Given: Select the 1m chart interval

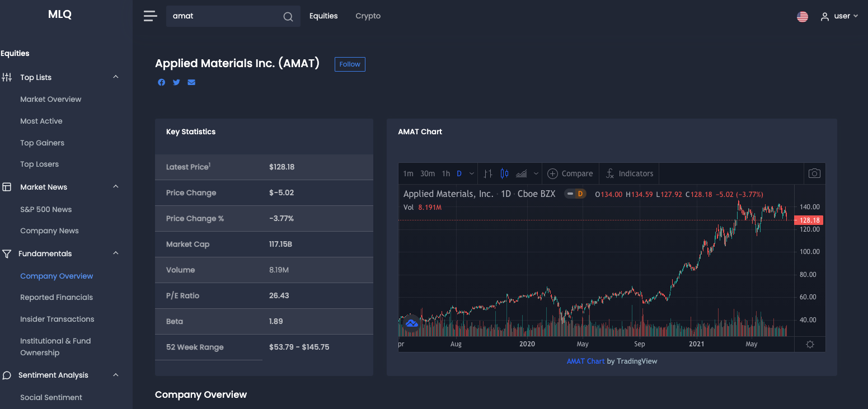Looking at the screenshot, I should [408, 173].
